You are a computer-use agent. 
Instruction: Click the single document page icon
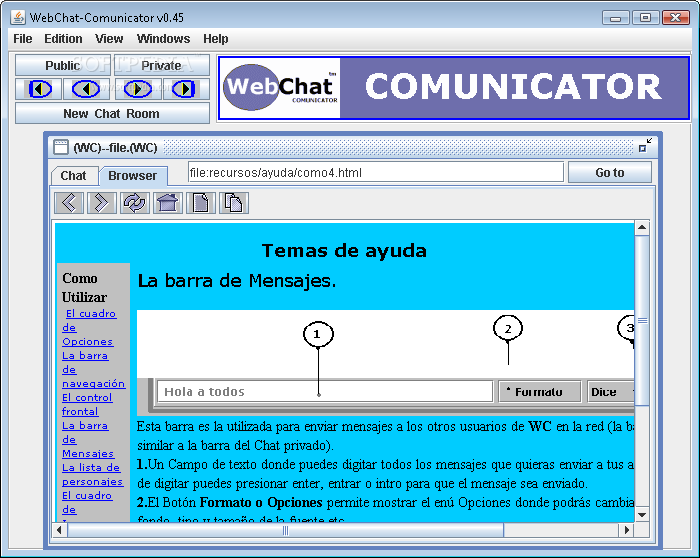200,203
